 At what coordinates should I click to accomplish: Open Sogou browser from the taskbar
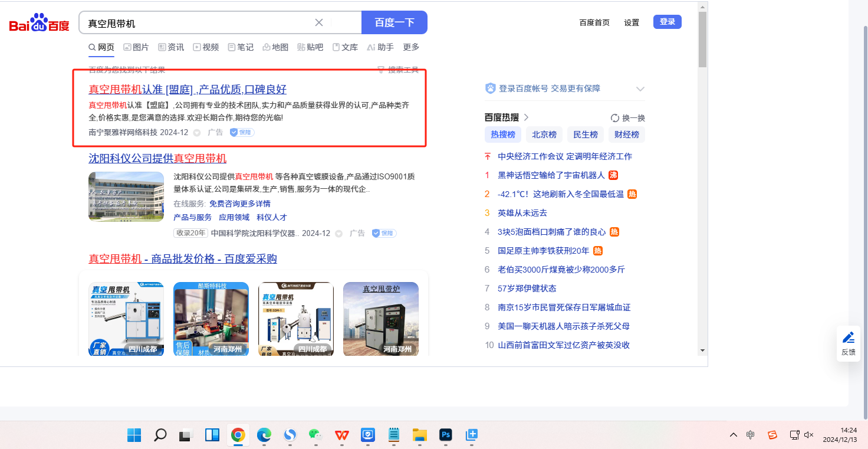coord(290,435)
